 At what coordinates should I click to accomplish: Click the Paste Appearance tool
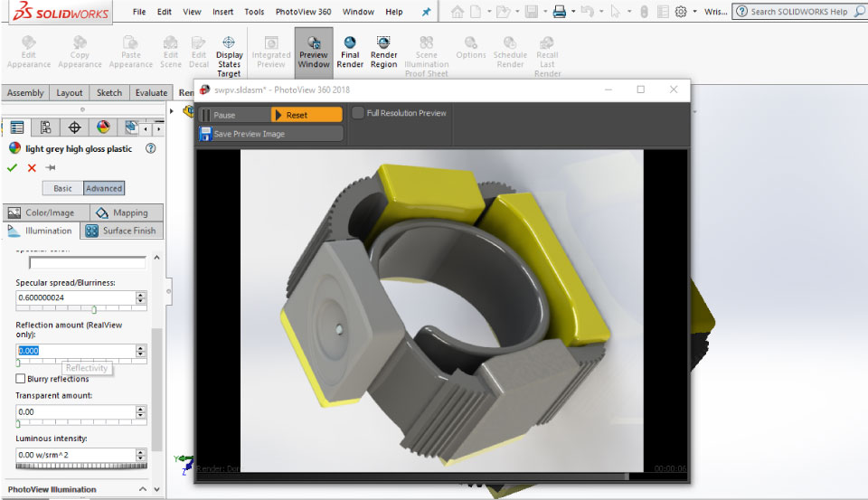(x=130, y=52)
